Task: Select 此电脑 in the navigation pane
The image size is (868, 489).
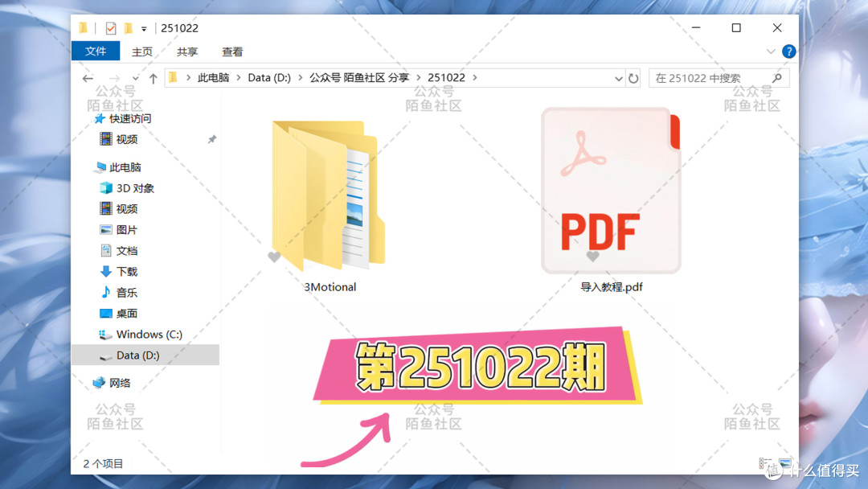Action: click(x=125, y=167)
